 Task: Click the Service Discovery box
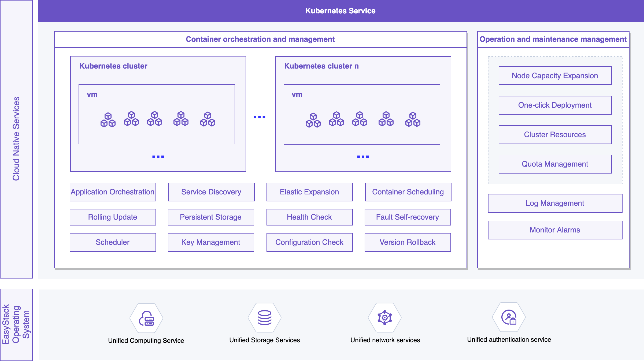pyautogui.click(x=211, y=192)
